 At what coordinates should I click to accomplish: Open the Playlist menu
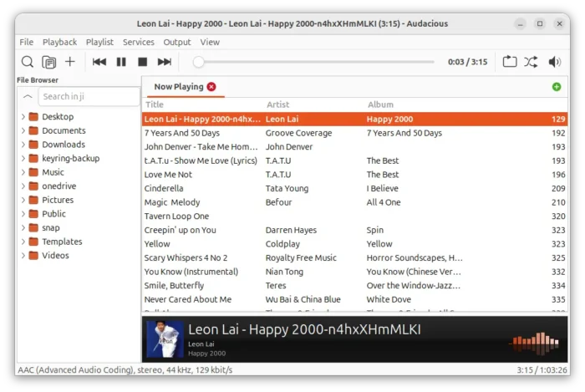pyautogui.click(x=99, y=42)
